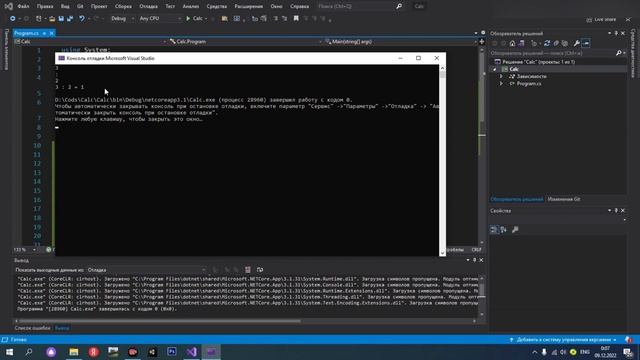Open the Calc project navigation dropdown
Screen dimensions: 640x360
[x=90, y=42]
